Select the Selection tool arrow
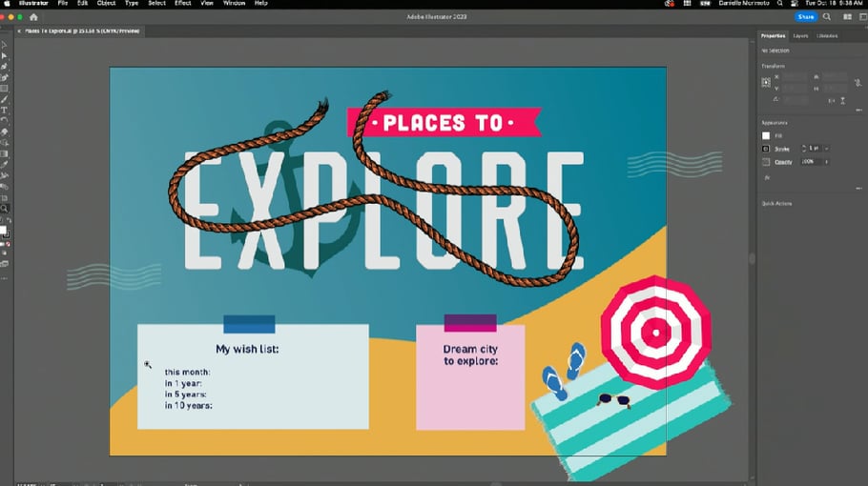The height and width of the screenshot is (486, 868). 5,45
